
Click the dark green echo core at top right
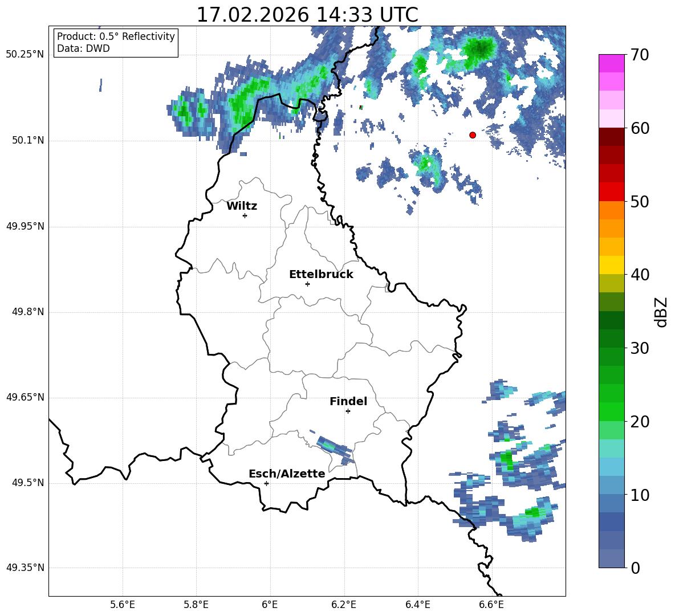(x=481, y=48)
